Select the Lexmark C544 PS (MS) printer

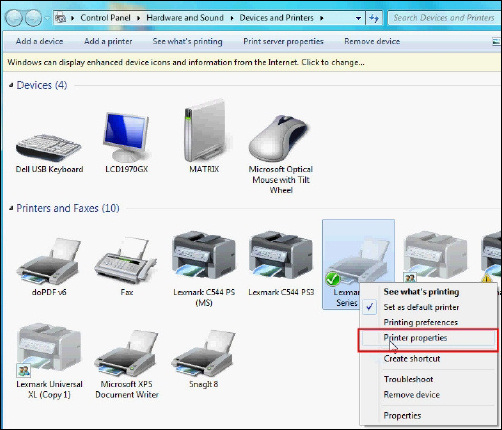coord(204,268)
